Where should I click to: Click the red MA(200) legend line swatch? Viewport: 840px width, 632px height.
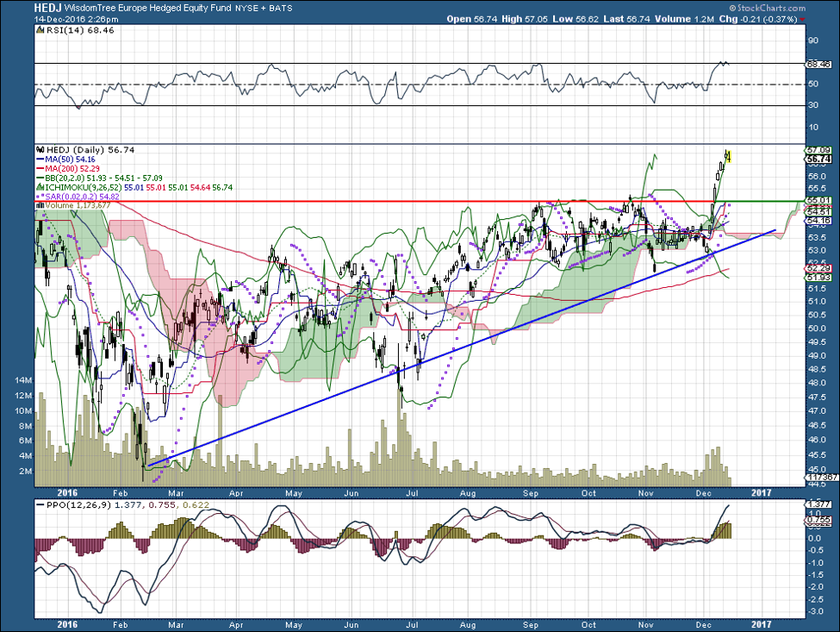(40, 169)
